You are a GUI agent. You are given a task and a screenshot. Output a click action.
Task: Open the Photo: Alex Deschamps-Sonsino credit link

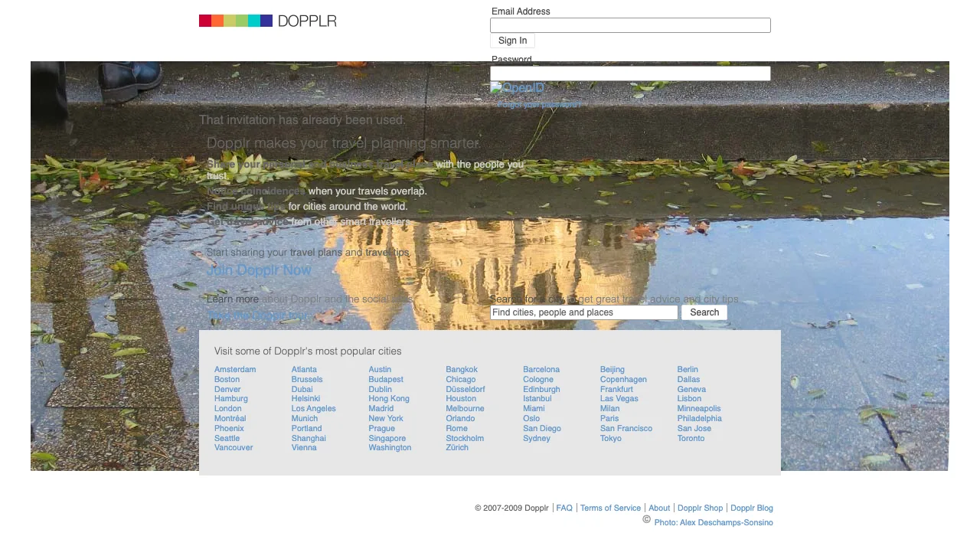pos(714,523)
